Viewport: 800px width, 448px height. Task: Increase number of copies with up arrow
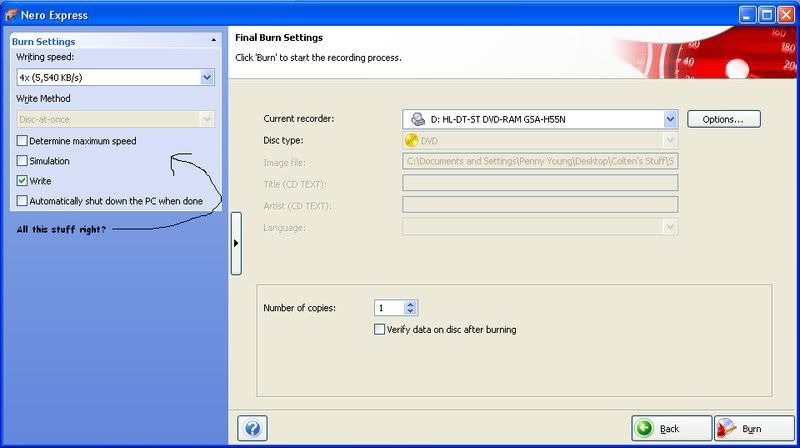[411, 304]
